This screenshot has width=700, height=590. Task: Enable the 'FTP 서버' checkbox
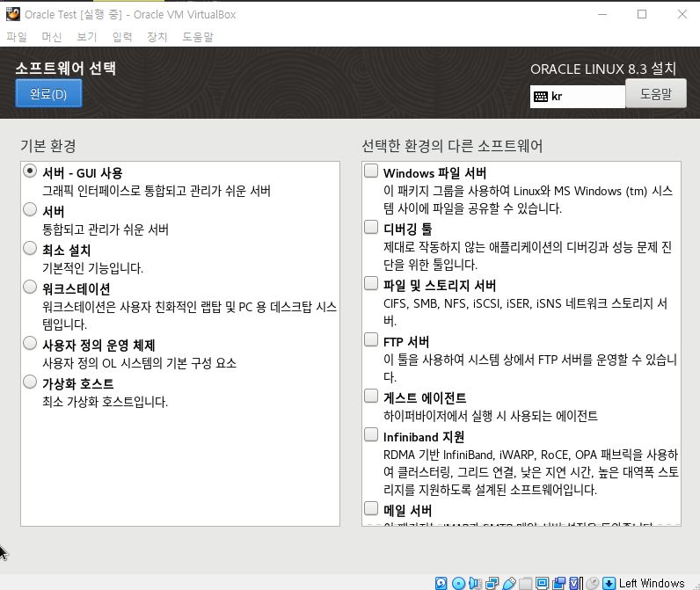pyautogui.click(x=371, y=339)
